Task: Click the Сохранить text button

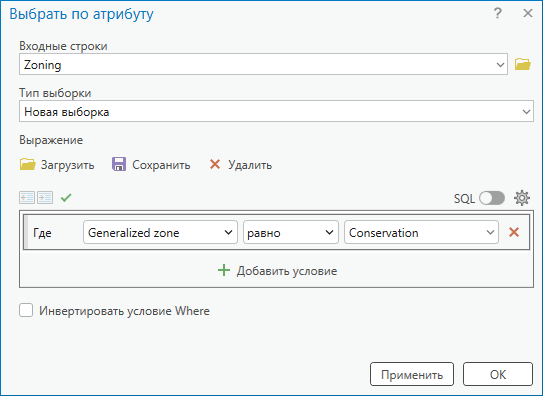Action: point(161,165)
